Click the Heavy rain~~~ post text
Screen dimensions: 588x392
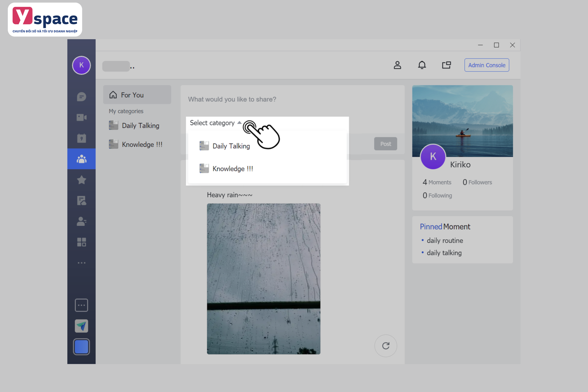[x=230, y=195]
